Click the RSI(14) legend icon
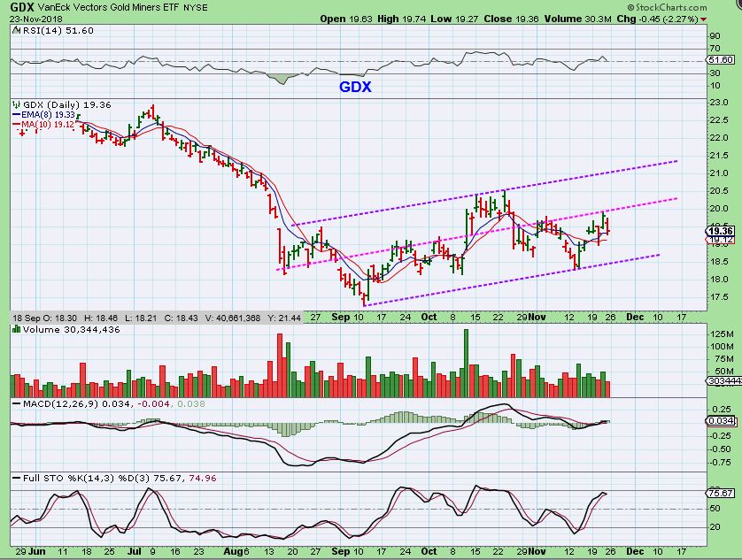The width and height of the screenshot is (742, 560). click(x=16, y=30)
